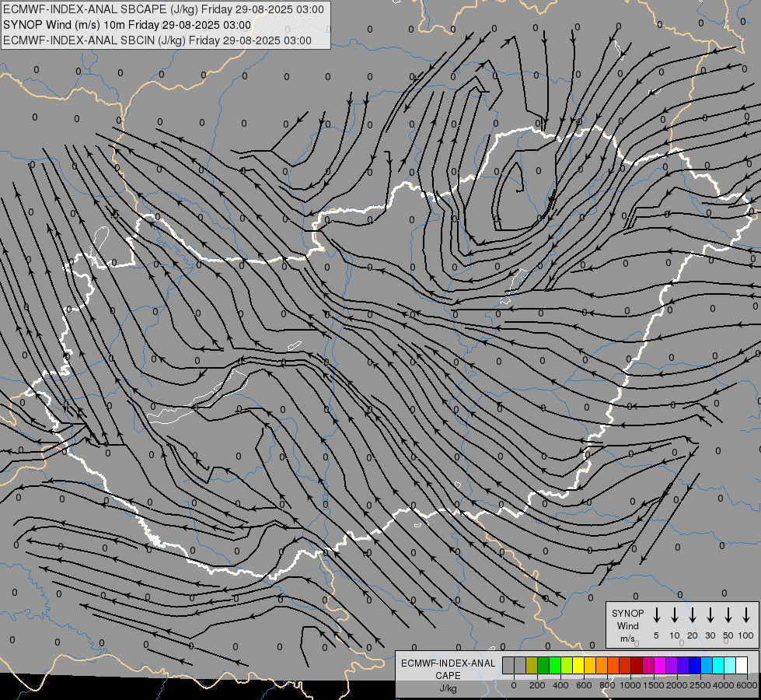Click the white 6000 J/kg legend swatch
761x700 pixels.
tap(742, 665)
